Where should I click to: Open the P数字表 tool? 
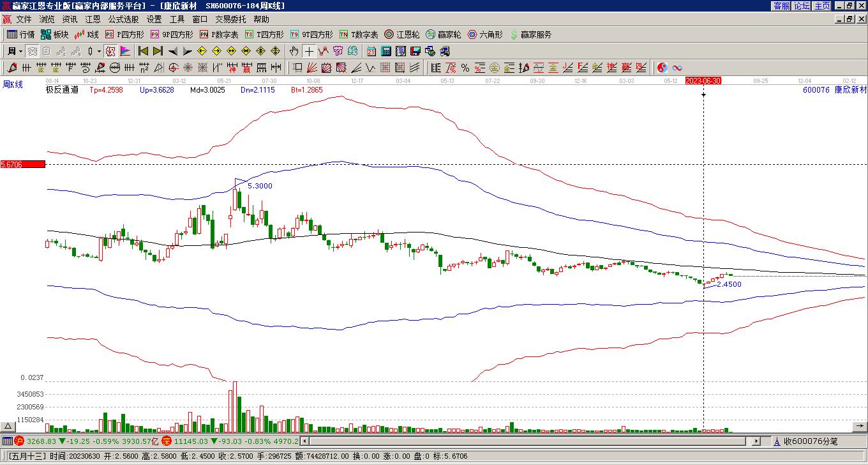pyautogui.click(x=219, y=34)
